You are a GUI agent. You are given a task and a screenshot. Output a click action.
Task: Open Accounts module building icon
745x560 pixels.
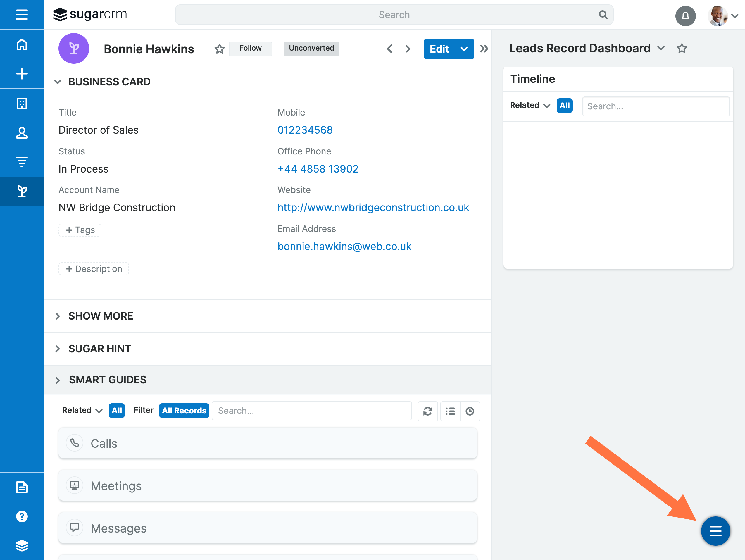pyautogui.click(x=22, y=104)
